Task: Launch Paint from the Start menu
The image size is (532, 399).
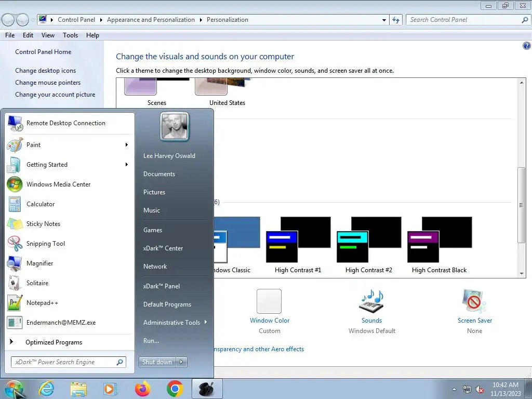Action: pyautogui.click(x=70, y=145)
